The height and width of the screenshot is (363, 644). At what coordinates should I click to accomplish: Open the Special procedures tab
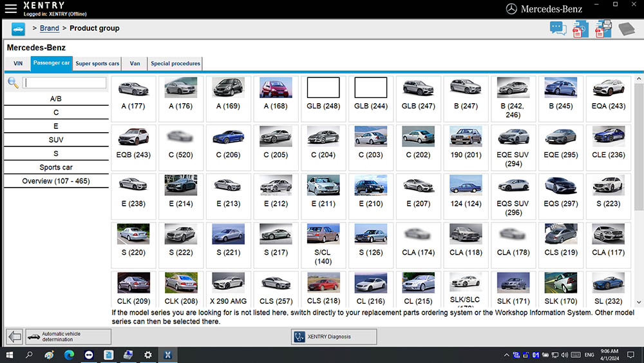(x=175, y=64)
